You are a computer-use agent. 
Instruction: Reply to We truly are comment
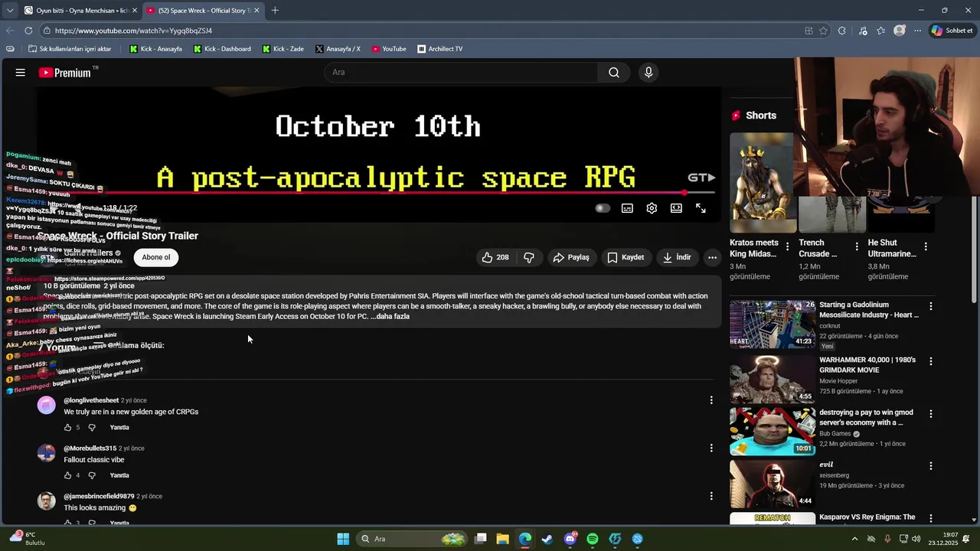point(119,427)
